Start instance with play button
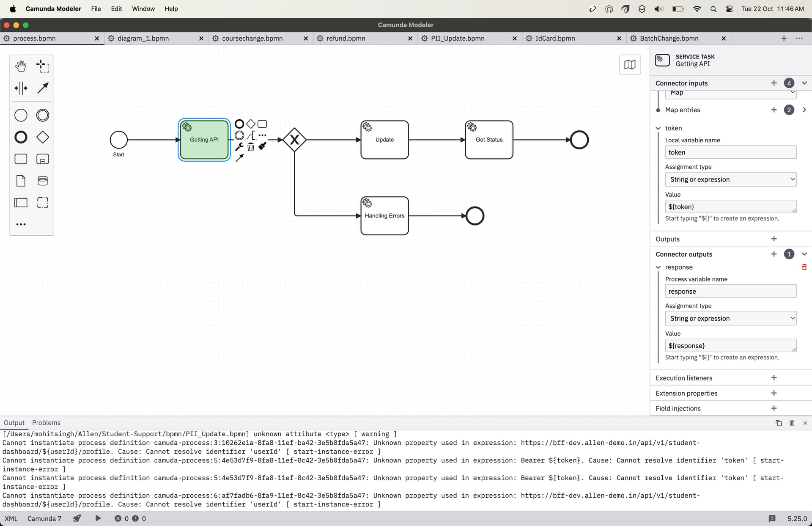 coord(98,518)
